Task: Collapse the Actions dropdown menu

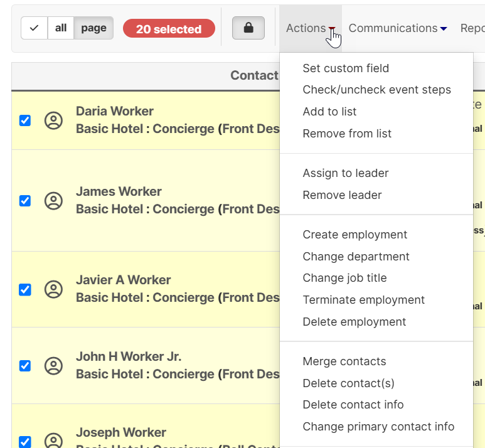Action: [311, 28]
